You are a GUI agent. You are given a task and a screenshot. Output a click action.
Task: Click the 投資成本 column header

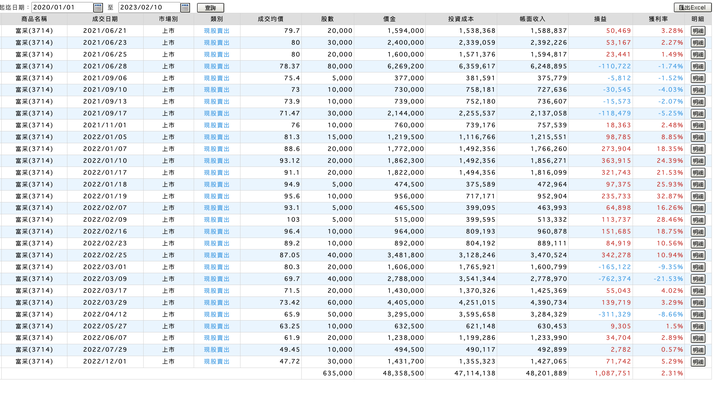(461, 19)
